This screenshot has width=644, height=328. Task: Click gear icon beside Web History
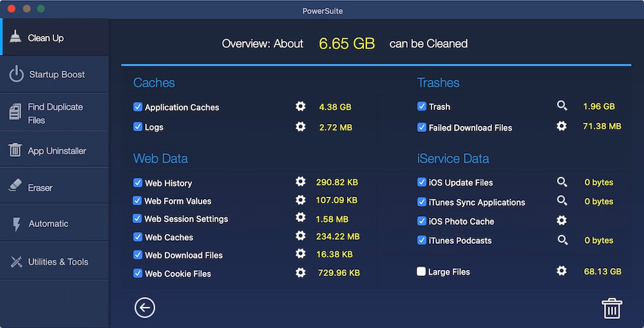(301, 181)
